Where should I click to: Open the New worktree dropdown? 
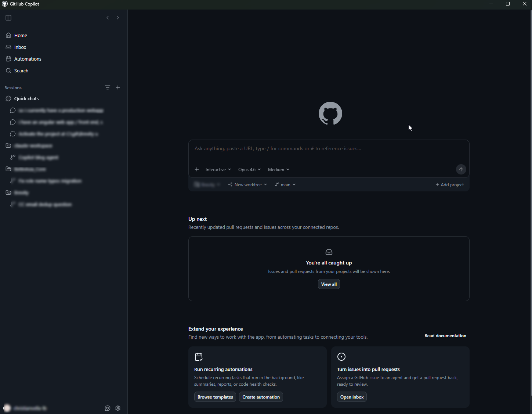pyautogui.click(x=247, y=184)
